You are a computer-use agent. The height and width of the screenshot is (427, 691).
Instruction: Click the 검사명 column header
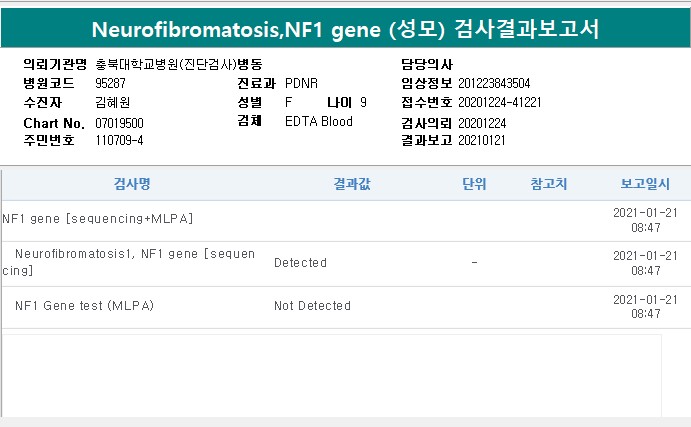coord(132,184)
